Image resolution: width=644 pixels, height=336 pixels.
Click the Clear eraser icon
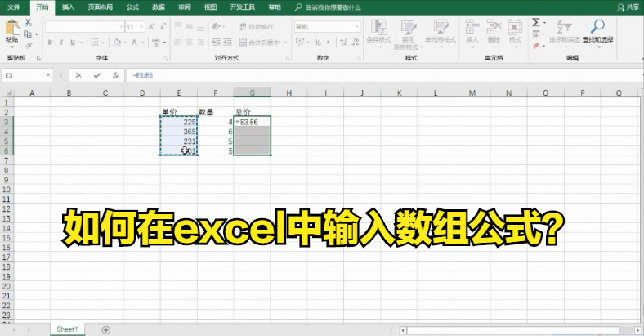pos(535,46)
